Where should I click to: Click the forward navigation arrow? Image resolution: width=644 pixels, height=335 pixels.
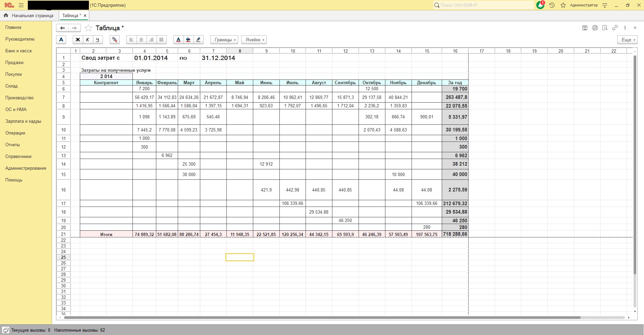74,28
